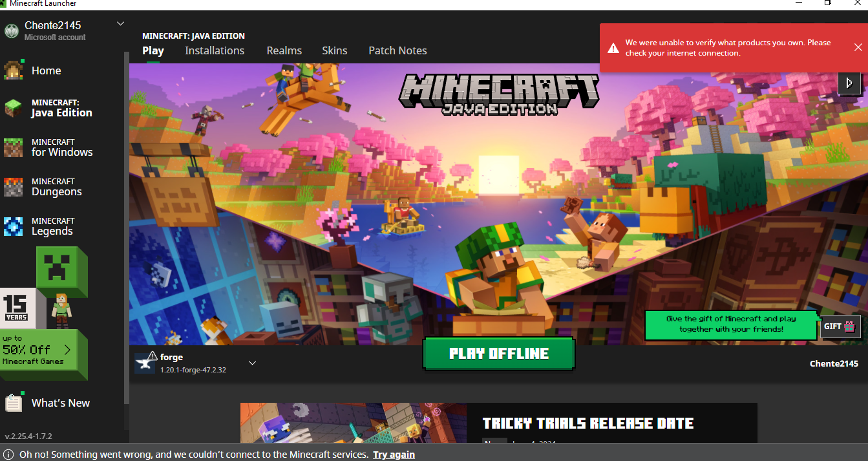The image size is (868, 461).
Task: Click the PLAY OFFLINE button
Action: [499, 354]
